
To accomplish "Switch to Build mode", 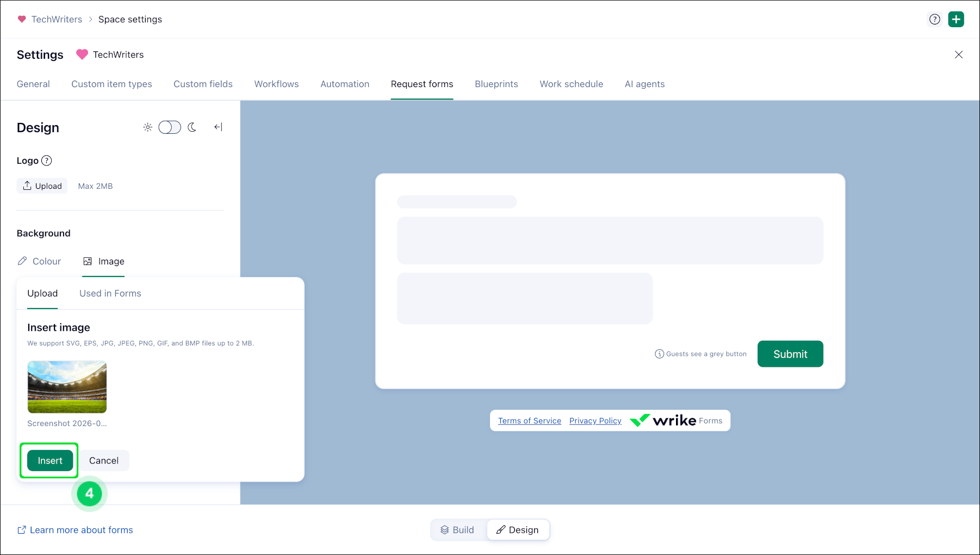I will click(x=457, y=530).
